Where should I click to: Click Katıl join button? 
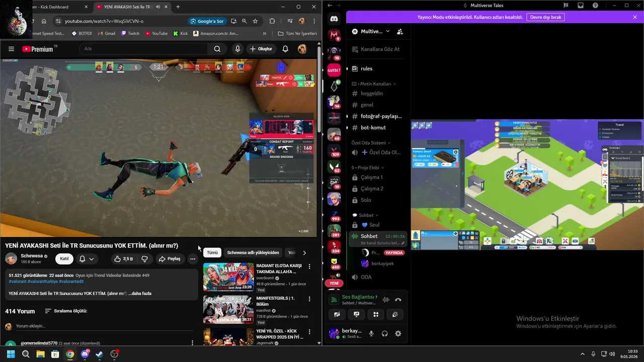click(x=64, y=259)
